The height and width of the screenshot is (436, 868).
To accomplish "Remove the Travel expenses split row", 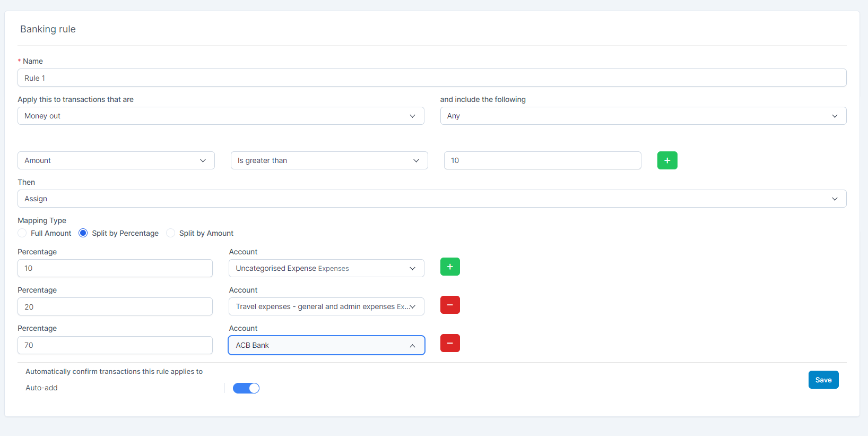I will (x=450, y=305).
